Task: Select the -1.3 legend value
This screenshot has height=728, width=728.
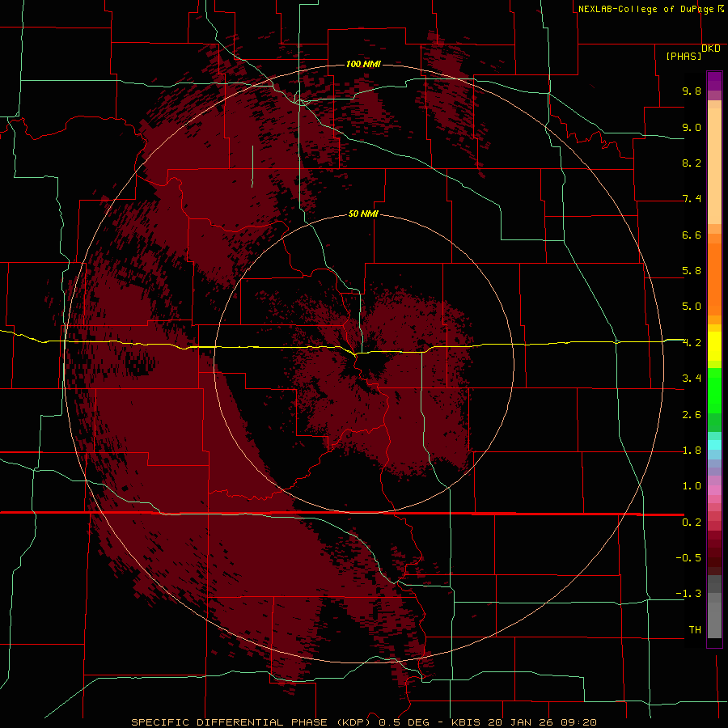Action: pyautogui.click(x=688, y=594)
